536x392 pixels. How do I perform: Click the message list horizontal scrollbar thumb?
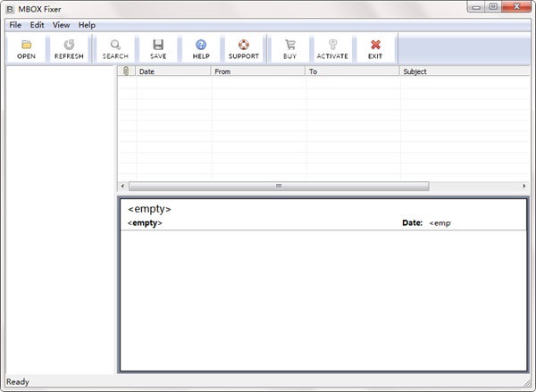coord(279,187)
